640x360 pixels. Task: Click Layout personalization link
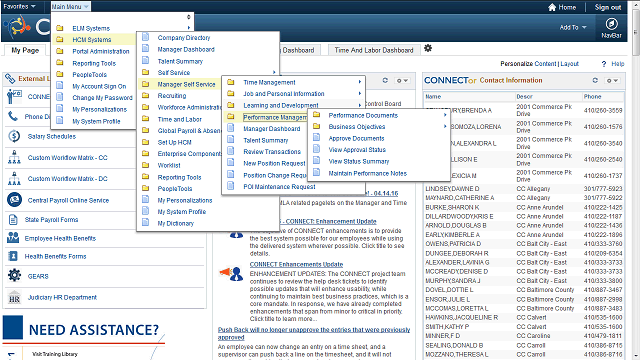569,64
